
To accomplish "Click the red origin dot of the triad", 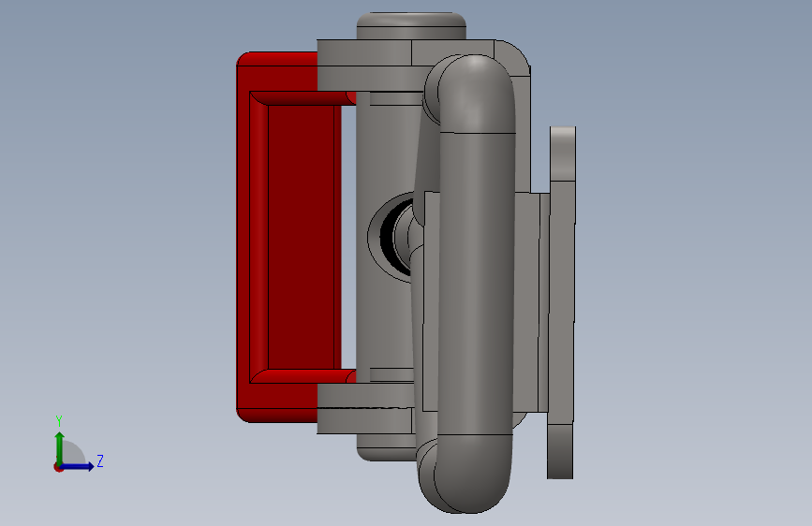I will tap(58, 467).
